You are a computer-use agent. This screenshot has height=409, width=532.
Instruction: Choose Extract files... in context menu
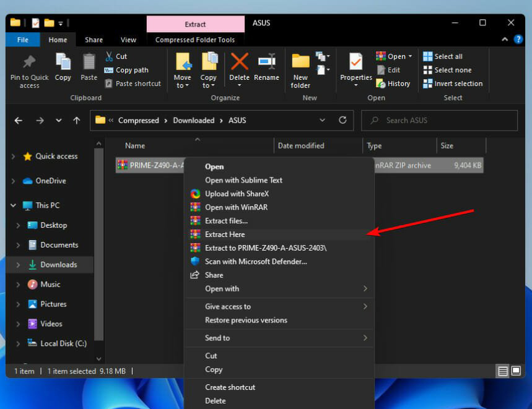tap(279, 221)
